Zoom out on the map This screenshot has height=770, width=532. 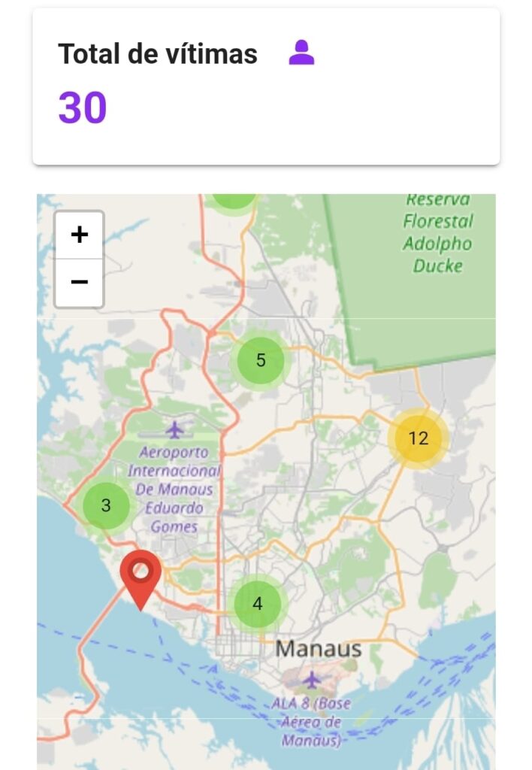pos(79,282)
